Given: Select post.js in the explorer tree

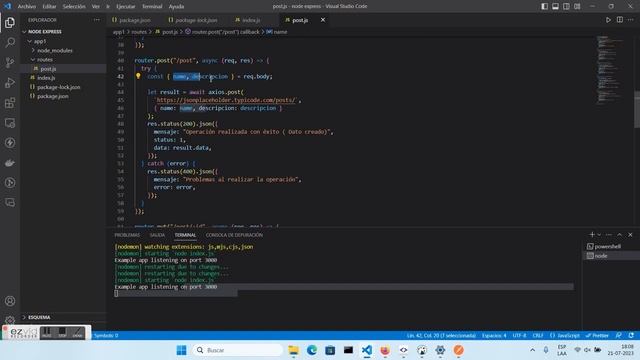Looking at the screenshot, I should (x=63, y=69).
